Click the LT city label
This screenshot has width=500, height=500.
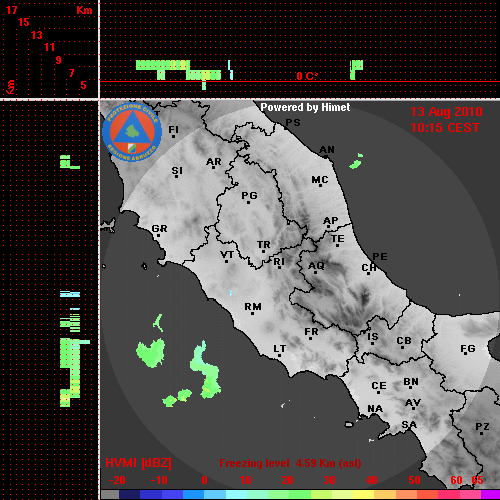pyautogui.click(x=280, y=349)
